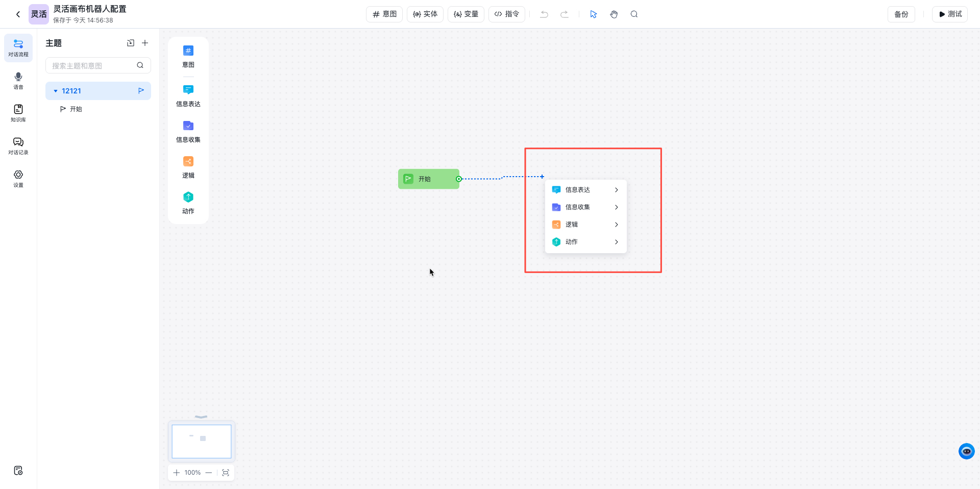Viewport: 980px width, 489px height.
Task: Select the pointer cursor tool
Action: pyautogui.click(x=593, y=14)
